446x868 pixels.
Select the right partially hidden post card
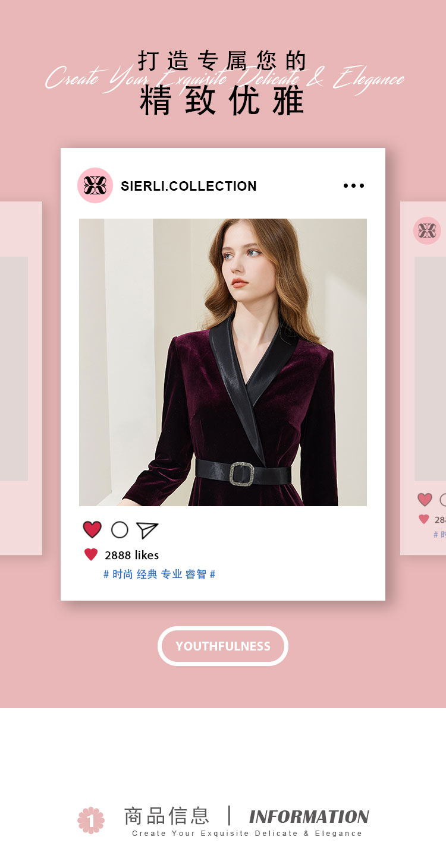[x=423, y=378]
